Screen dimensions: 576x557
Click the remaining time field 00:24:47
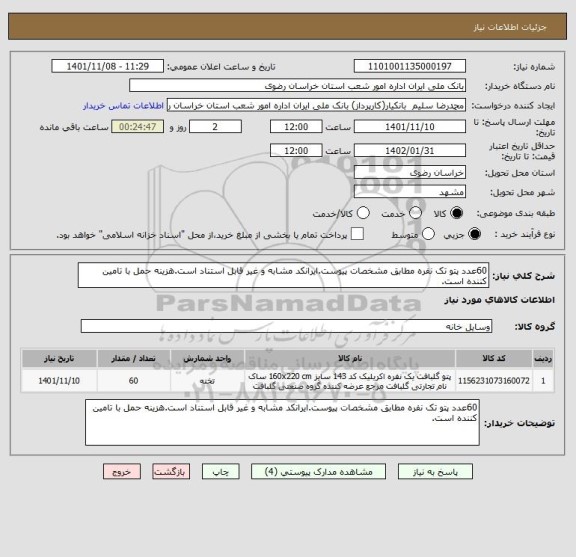[138, 127]
